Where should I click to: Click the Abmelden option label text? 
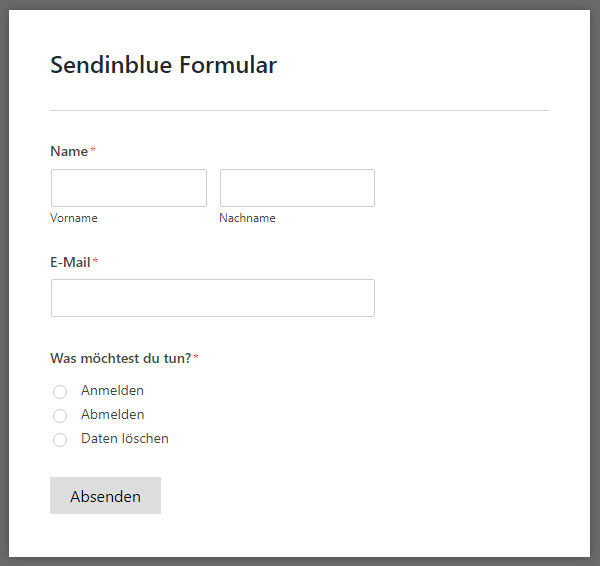112,414
